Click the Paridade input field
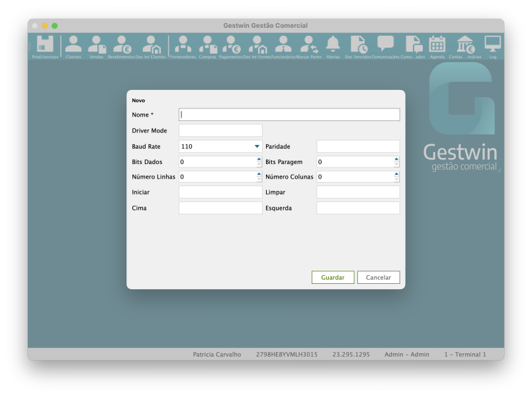Viewport: 532px width, 397px height. coord(358,146)
